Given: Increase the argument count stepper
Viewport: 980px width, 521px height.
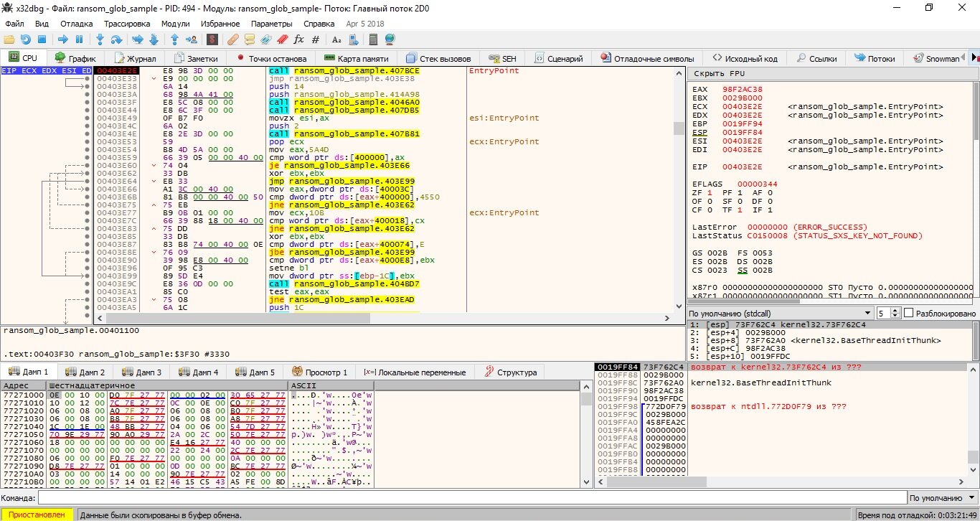Looking at the screenshot, I should (x=896, y=311).
